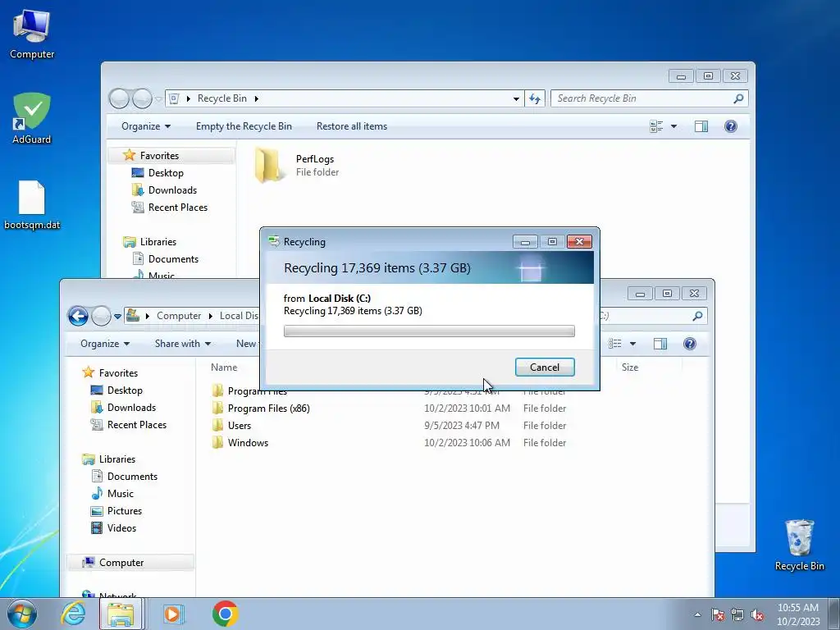This screenshot has height=630, width=840.
Task: Change view icon in Recycle Bin window
Action: point(656,126)
